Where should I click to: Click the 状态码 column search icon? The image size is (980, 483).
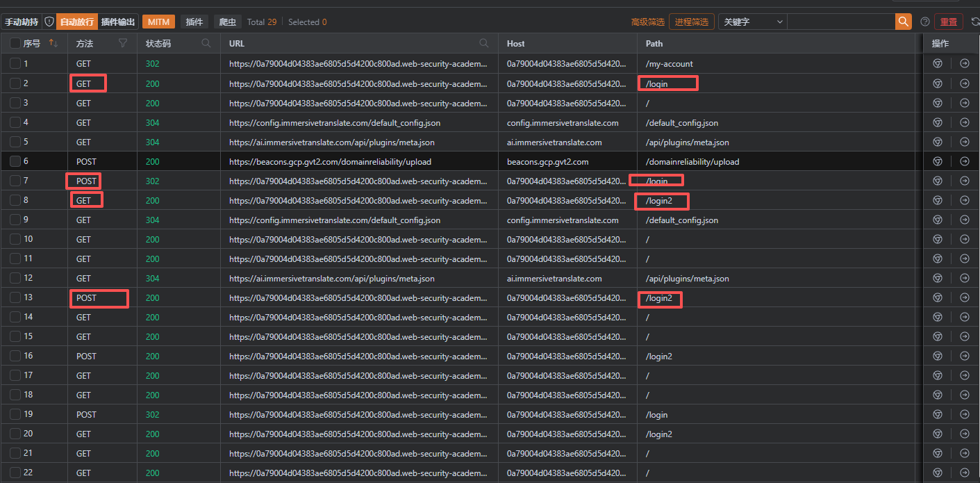click(x=206, y=43)
